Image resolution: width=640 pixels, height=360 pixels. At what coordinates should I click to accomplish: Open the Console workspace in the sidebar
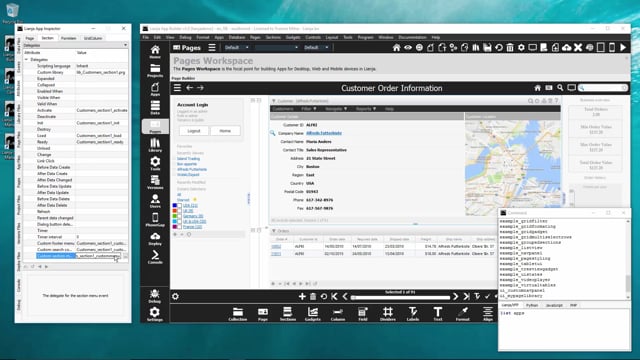click(x=155, y=257)
